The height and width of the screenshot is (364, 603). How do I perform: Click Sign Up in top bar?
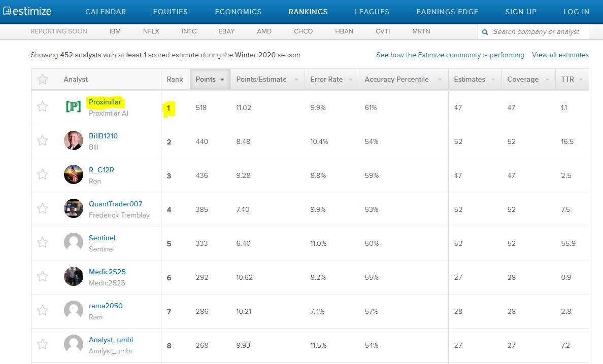pos(521,12)
